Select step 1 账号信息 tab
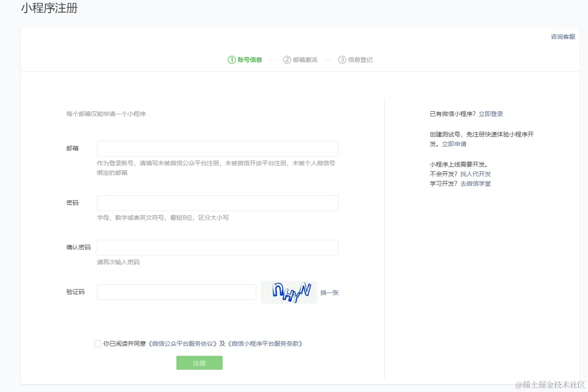The width and height of the screenshot is (588, 392). pos(245,60)
